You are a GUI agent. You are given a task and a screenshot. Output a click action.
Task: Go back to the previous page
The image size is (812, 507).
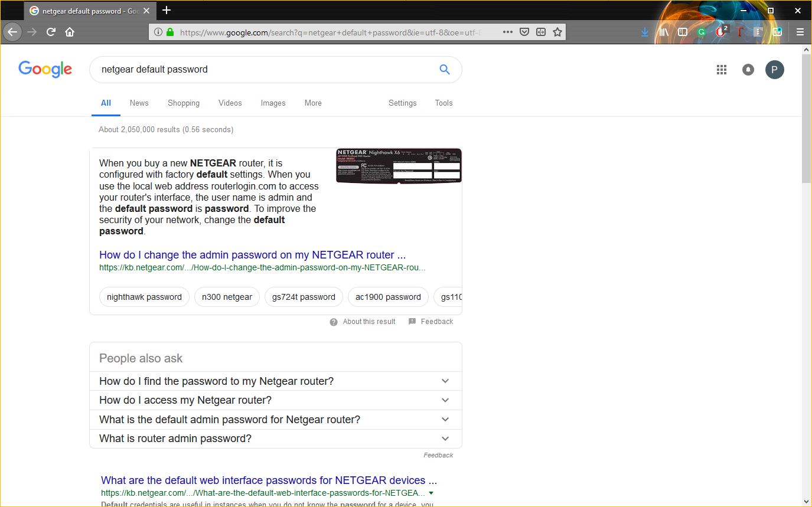pyautogui.click(x=12, y=32)
